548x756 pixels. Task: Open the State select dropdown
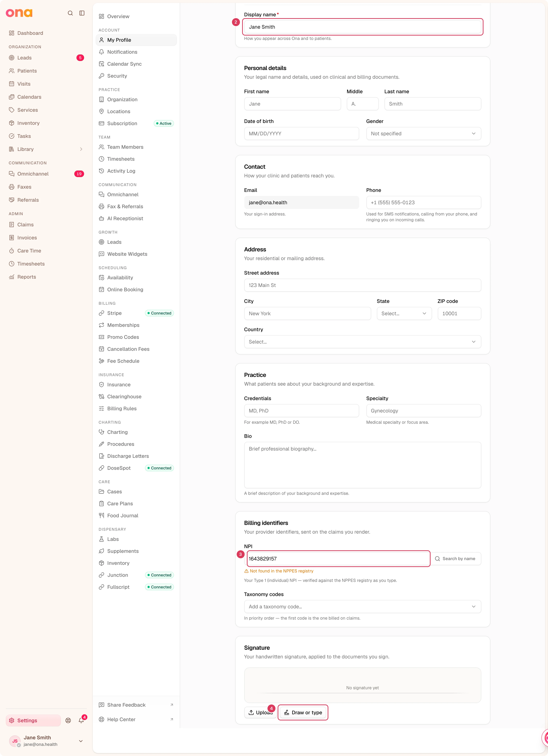[404, 313]
